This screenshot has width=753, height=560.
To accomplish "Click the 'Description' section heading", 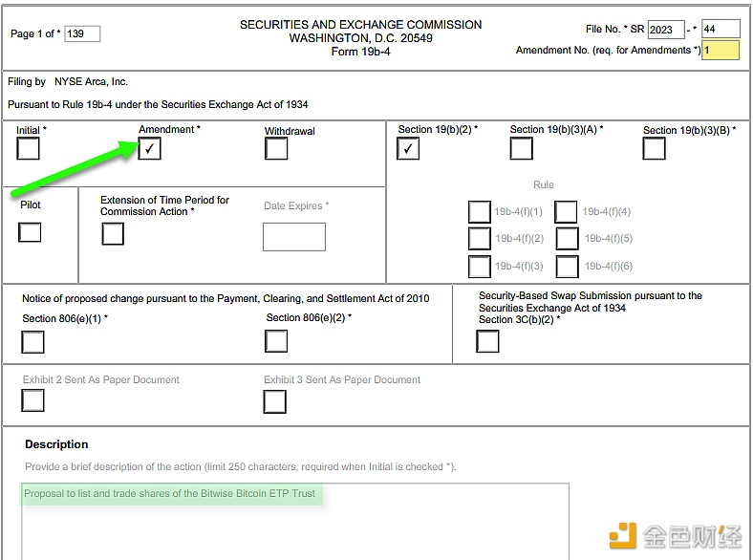I will [x=56, y=444].
